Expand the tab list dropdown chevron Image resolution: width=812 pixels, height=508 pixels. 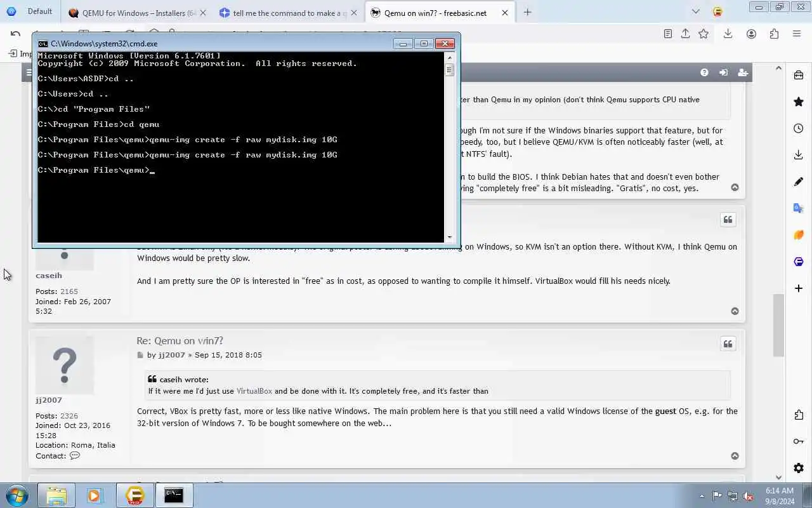coord(696,11)
